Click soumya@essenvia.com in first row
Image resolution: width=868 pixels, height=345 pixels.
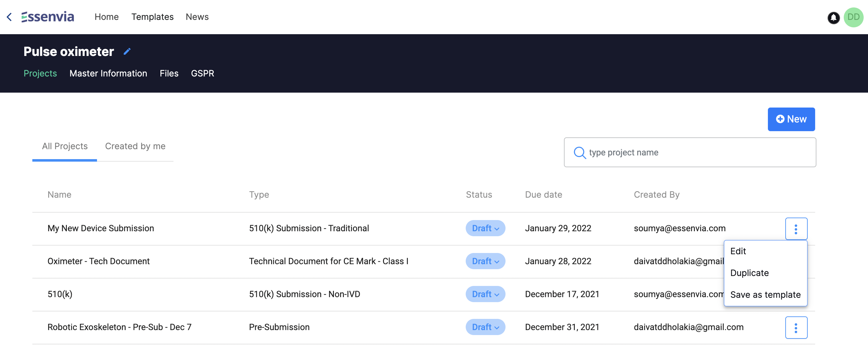[679, 228]
